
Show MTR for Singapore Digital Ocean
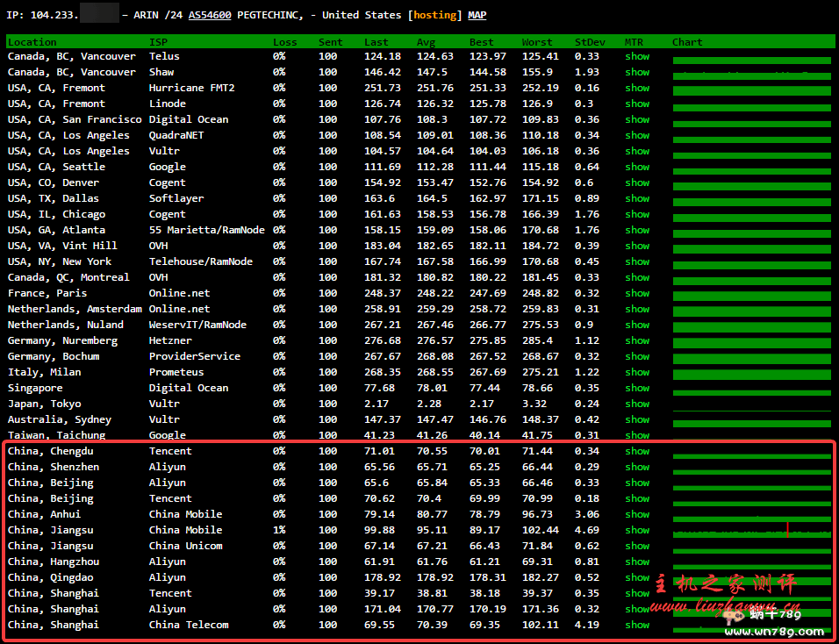click(637, 388)
